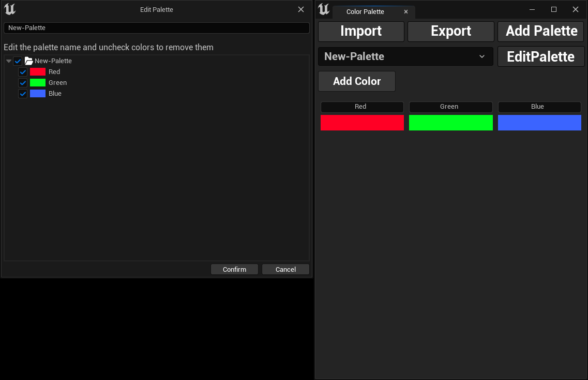Maximize the Color Palette window

point(554,9)
